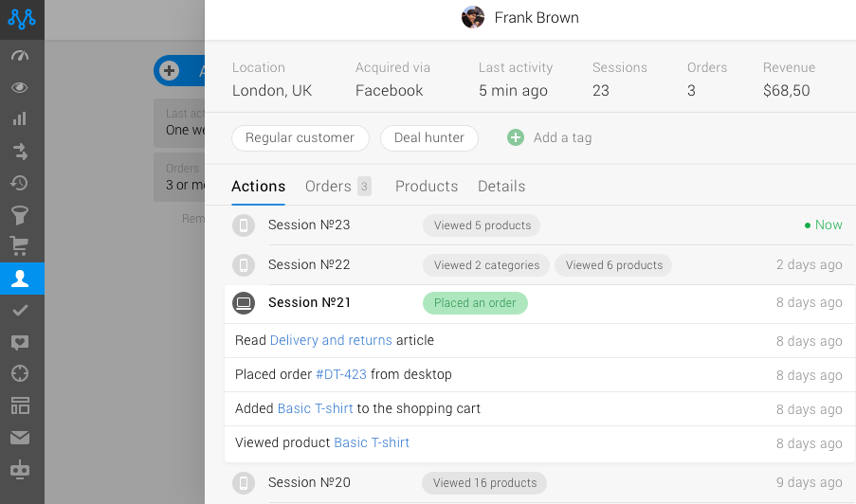Click the eye icon in sidebar
Image resolution: width=856 pixels, height=504 pixels.
20,87
